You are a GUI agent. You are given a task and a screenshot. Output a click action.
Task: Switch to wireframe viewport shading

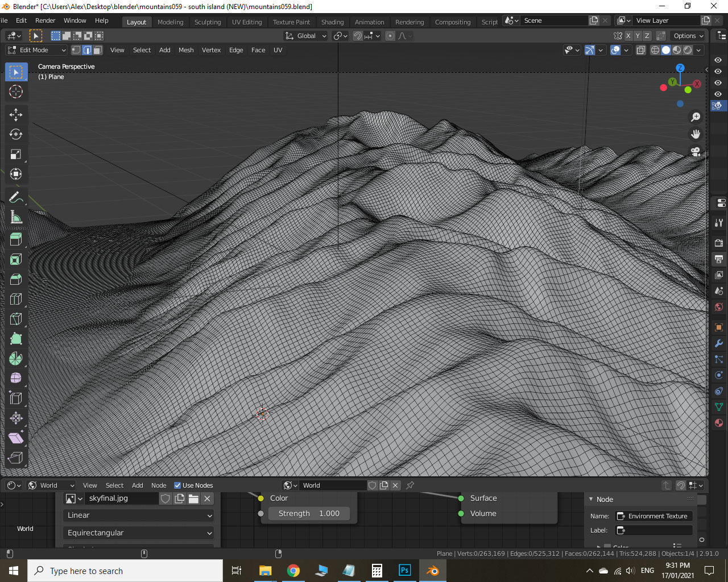pos(655,50)
